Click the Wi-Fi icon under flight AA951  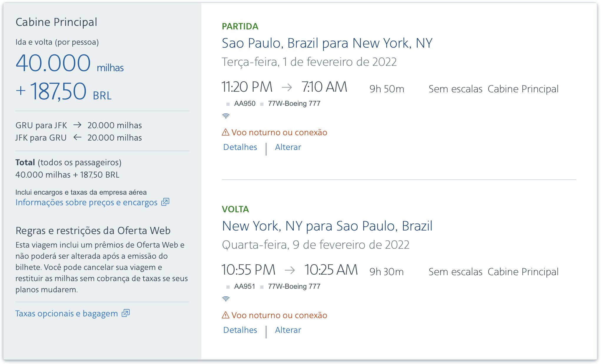[x=226, y=299]
